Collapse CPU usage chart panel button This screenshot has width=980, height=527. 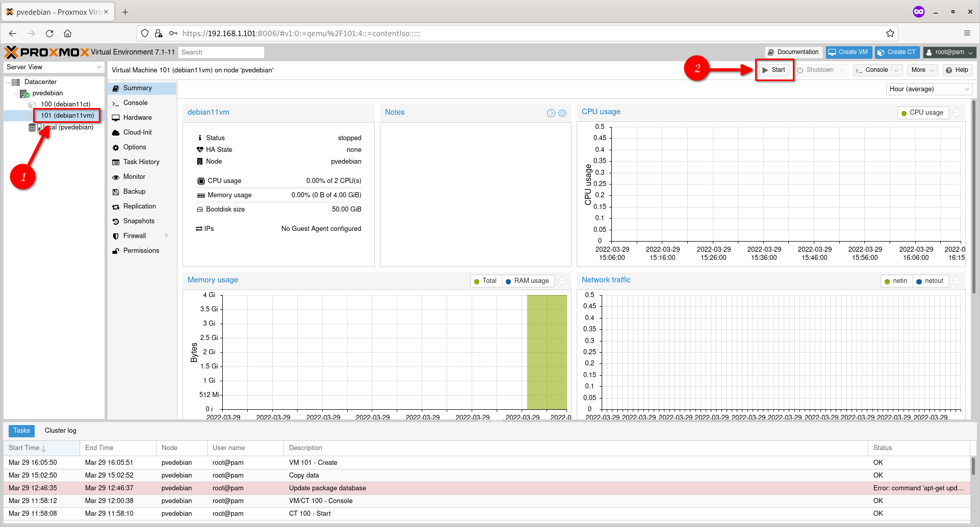coord(957,113)
